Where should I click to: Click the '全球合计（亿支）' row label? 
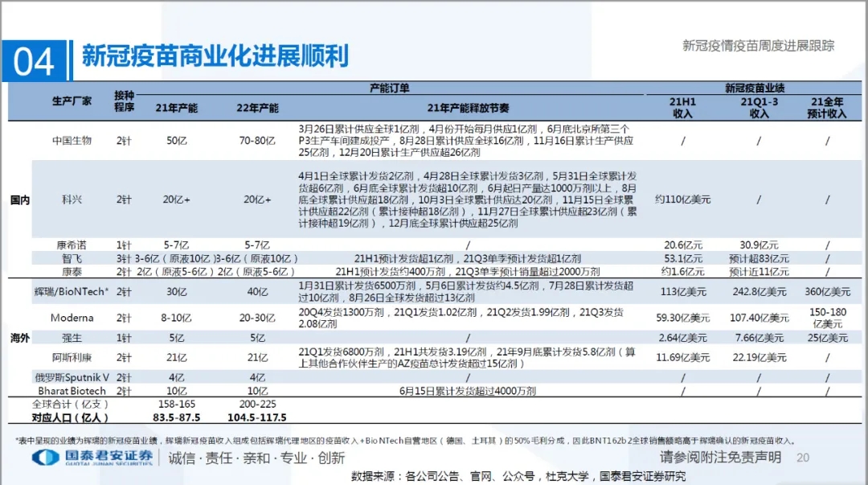coord(70,404)
